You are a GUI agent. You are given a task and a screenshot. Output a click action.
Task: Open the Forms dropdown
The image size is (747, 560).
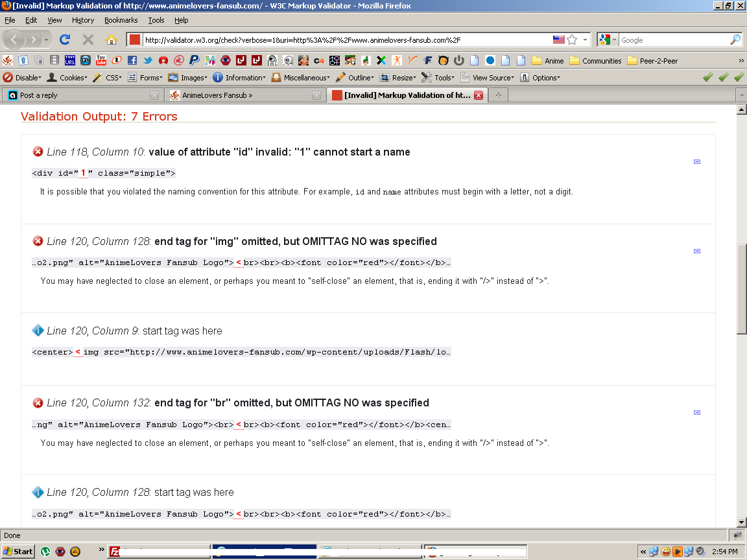coord(145,78)
